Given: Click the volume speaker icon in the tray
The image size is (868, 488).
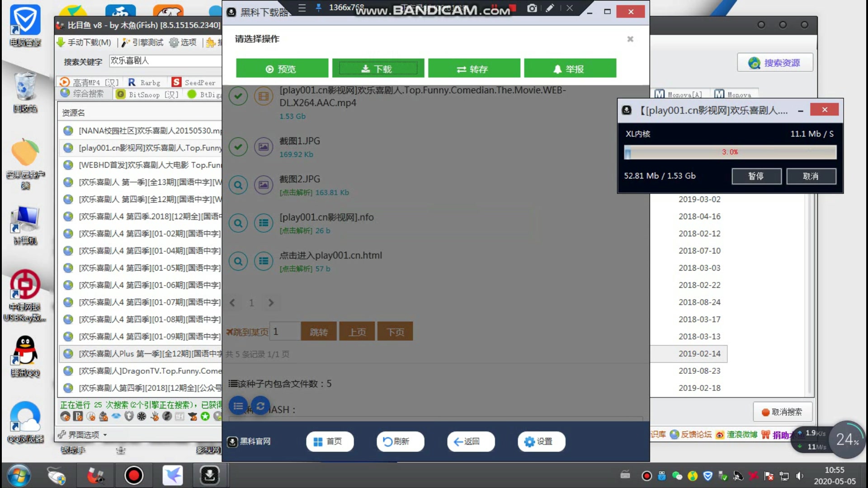Looking at the screenshot, I should point(800,476).
